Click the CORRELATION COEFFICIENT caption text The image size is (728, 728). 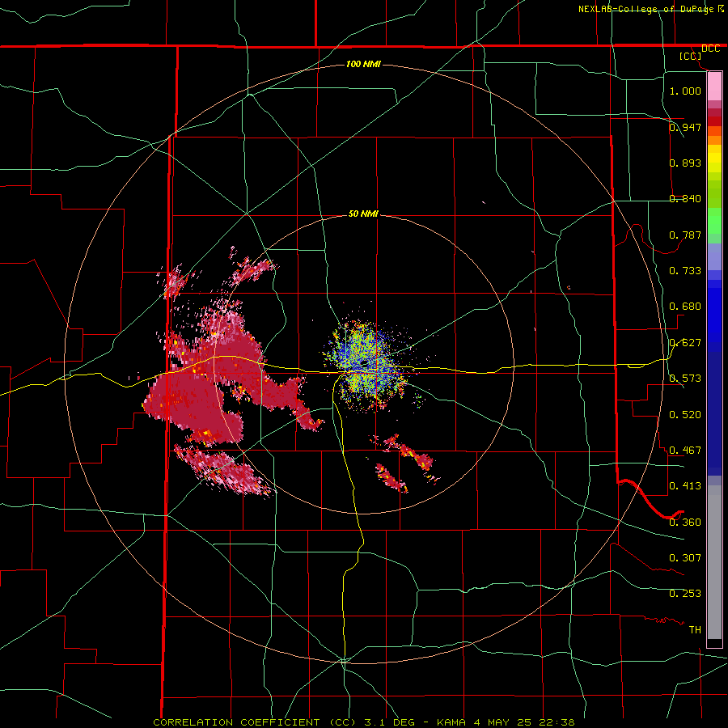tap(237, 722)
